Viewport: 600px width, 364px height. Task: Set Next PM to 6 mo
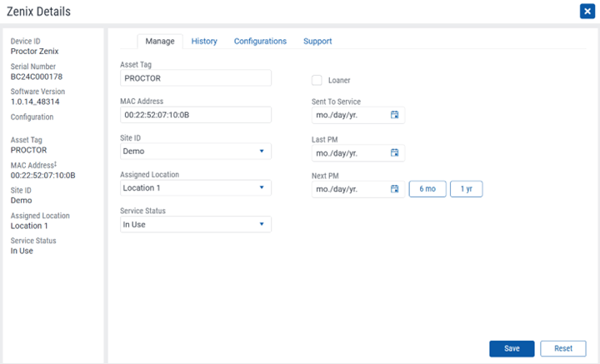click(427, 189)
